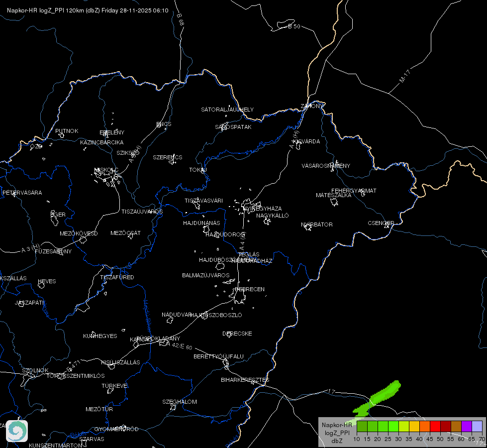
Task: Click the KUNHEGYES label
Action: pos(100,336)
